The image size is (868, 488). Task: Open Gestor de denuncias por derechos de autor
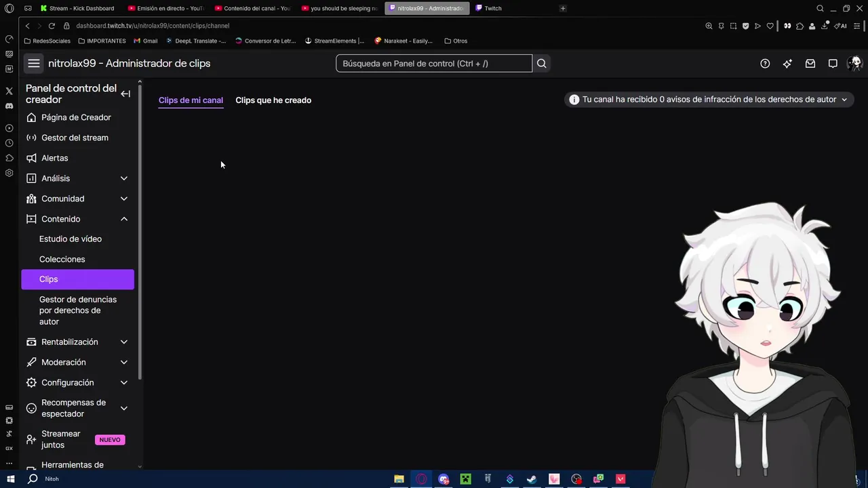click(77, 310)
